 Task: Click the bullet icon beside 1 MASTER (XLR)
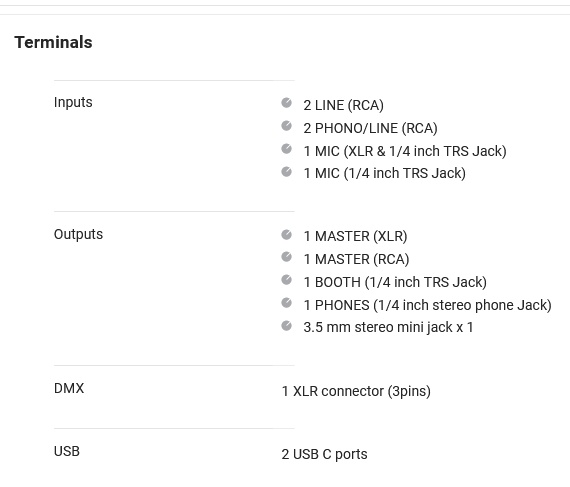286,235
